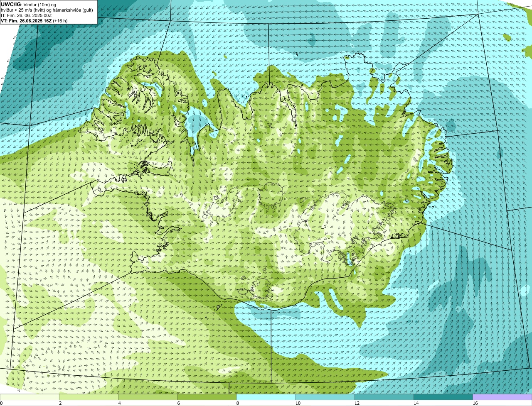Click the legend scale label "4"

tap(119, 403)
